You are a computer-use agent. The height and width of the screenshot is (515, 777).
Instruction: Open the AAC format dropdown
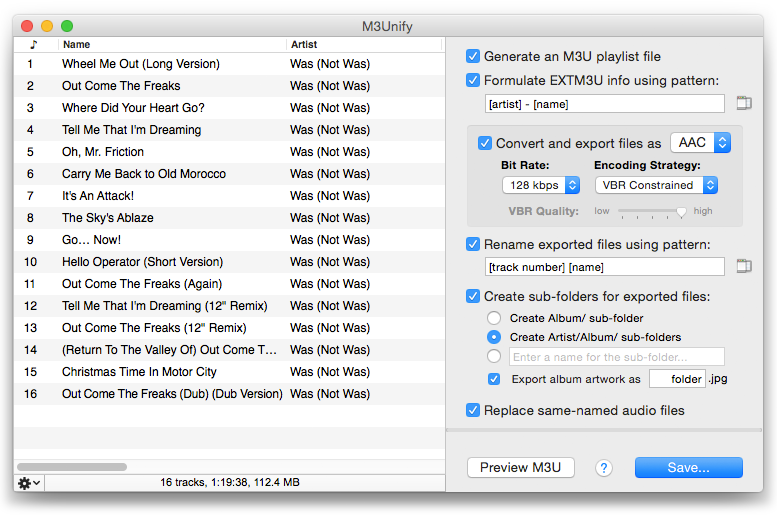click(x=700, y=143)
